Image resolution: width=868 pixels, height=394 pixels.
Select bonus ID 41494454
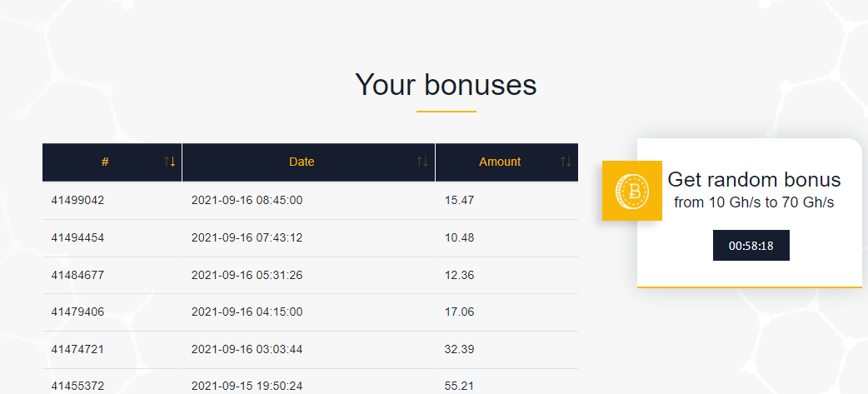click(x=77, y=238)
